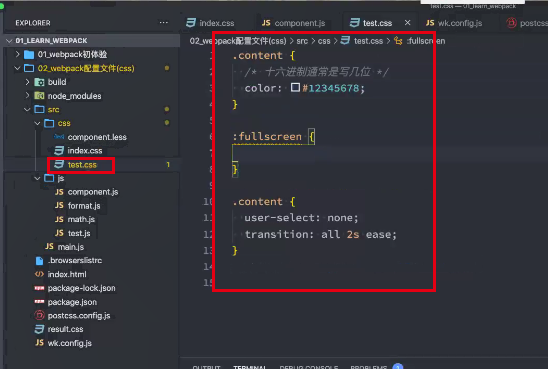Select the 01_webpack初体验 folder icon
Viewport: 548px width, 369px height.
[29, 55]
